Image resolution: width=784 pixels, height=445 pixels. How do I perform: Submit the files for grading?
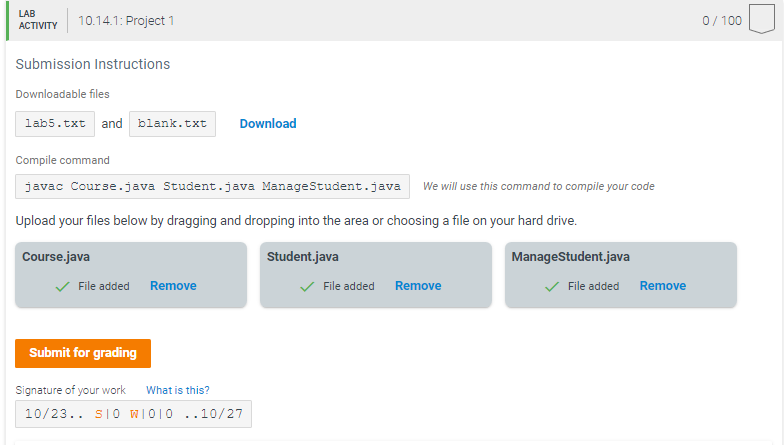point(83,353)
